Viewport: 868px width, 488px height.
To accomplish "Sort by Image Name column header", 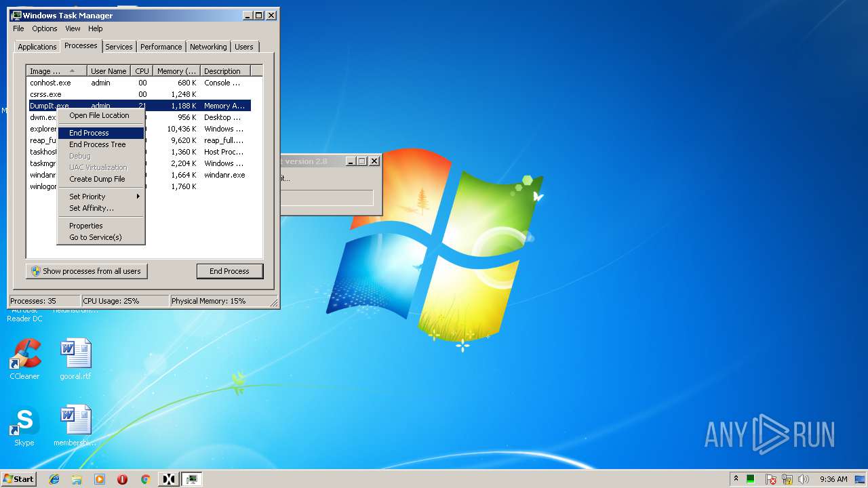I will coord(56,71).
